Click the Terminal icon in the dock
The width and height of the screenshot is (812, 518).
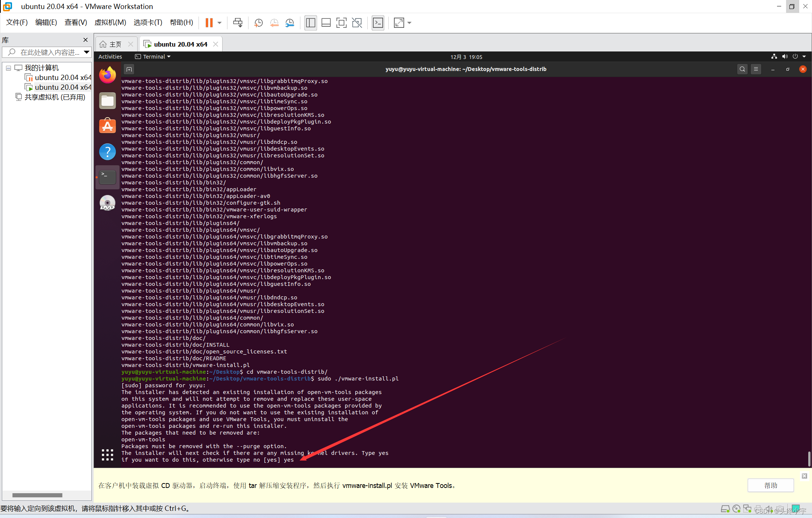pos(108,177)
